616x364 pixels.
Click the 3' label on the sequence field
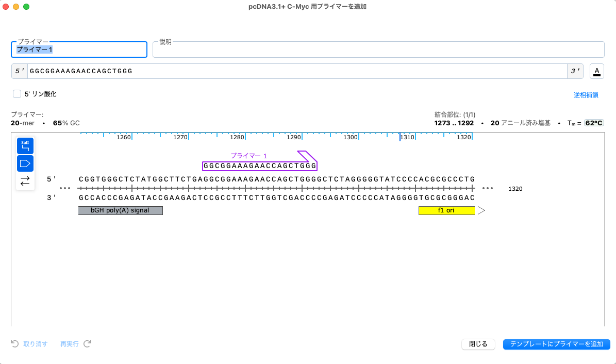tap(574, 71)
